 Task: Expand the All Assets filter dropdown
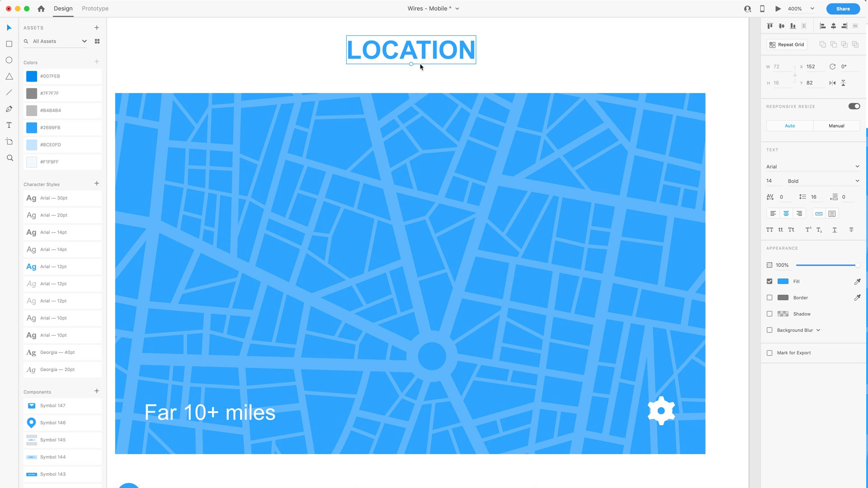pos(84,42)
